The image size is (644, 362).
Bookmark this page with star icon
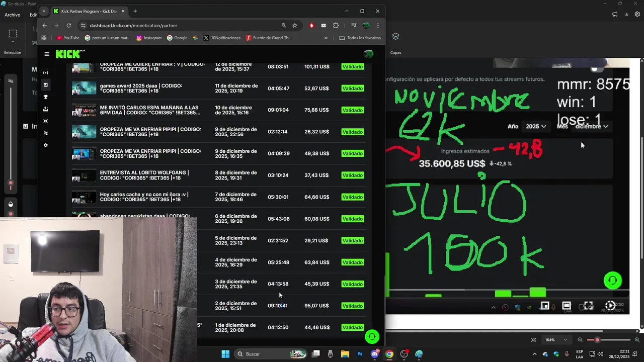295,25
